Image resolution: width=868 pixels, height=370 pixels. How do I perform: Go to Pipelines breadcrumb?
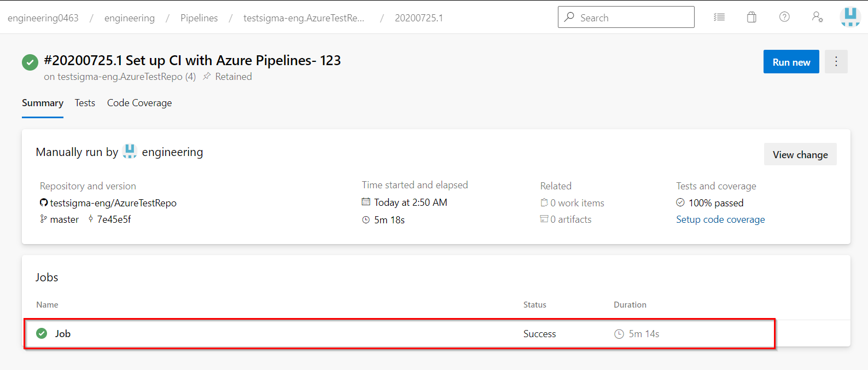pyautogui.click(x=199, y=18)
